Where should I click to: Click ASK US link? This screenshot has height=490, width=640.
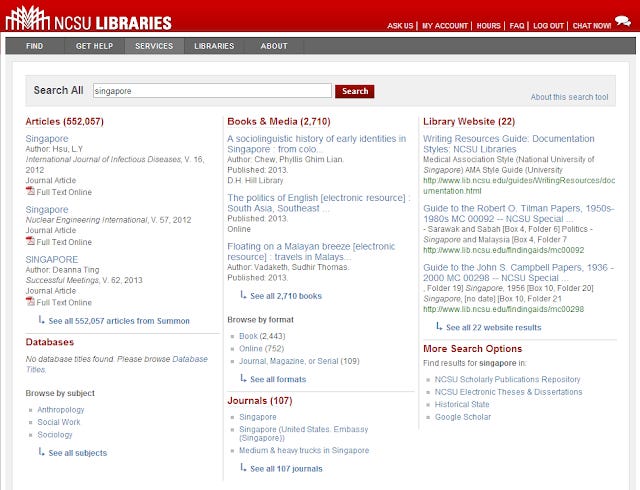pos(400,26)
